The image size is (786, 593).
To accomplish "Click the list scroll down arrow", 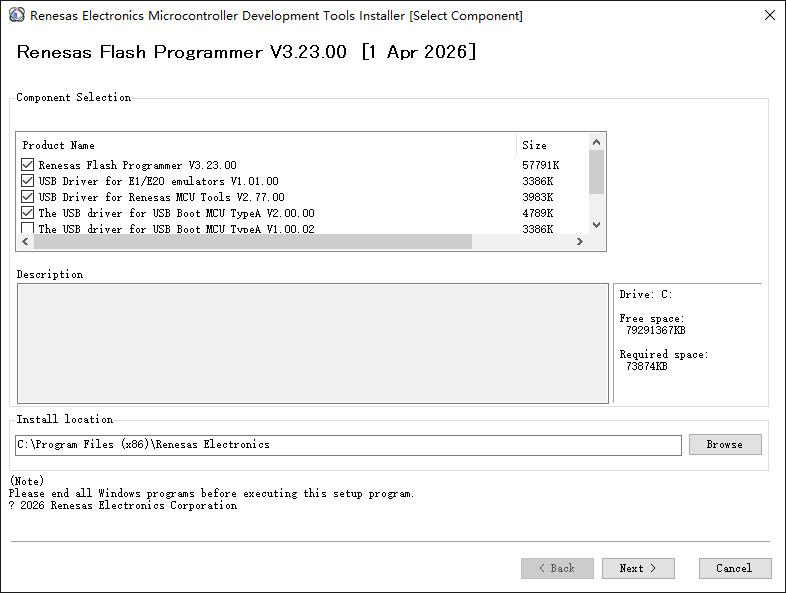I will (597, 225).
